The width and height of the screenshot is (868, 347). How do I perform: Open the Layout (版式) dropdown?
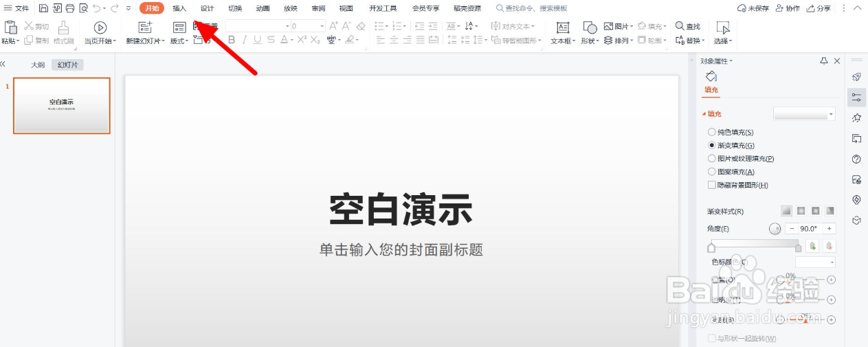click(x=179, y=41)
